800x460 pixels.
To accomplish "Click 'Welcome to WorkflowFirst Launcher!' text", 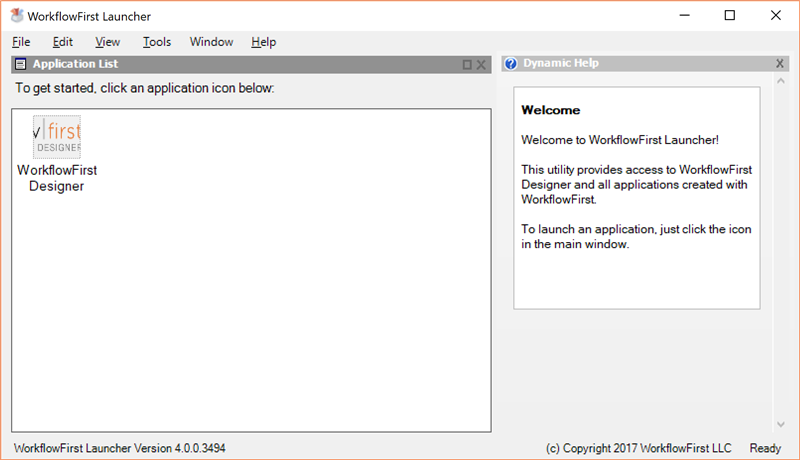I will pos(620,140).
